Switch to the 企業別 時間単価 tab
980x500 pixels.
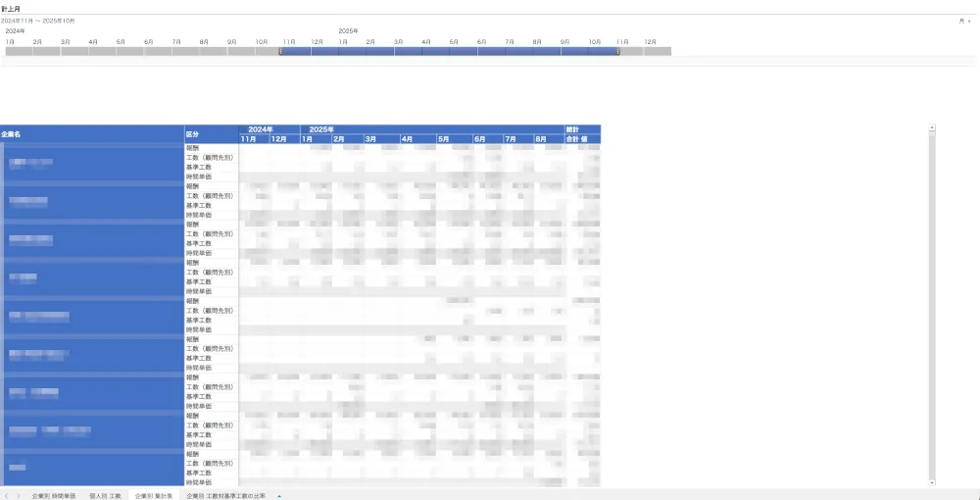[x=54, y=496]
